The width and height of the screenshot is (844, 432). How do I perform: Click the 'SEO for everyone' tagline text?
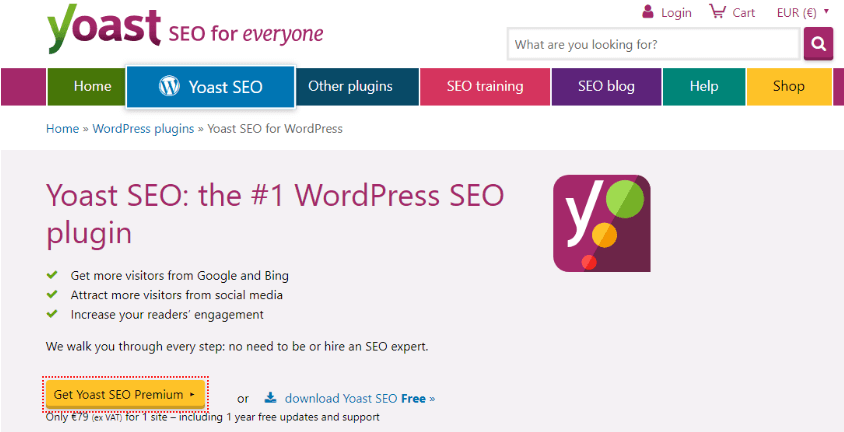pos(246,35)
